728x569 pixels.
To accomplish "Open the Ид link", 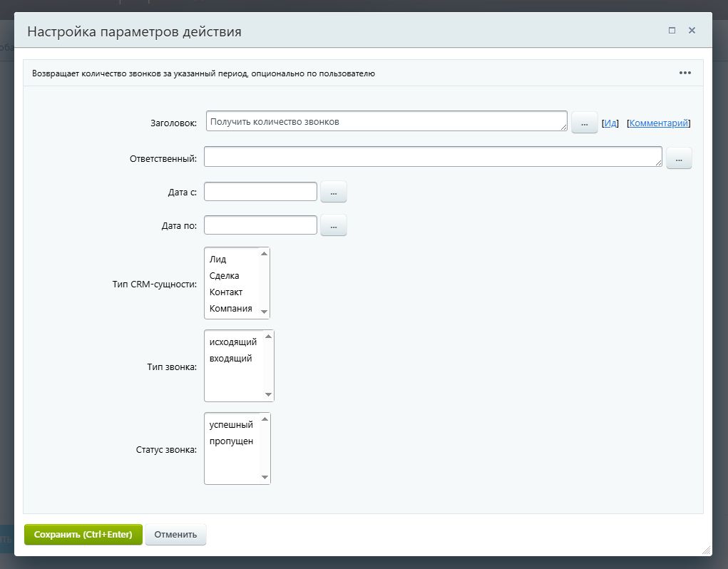I will (x=610, y=122).
